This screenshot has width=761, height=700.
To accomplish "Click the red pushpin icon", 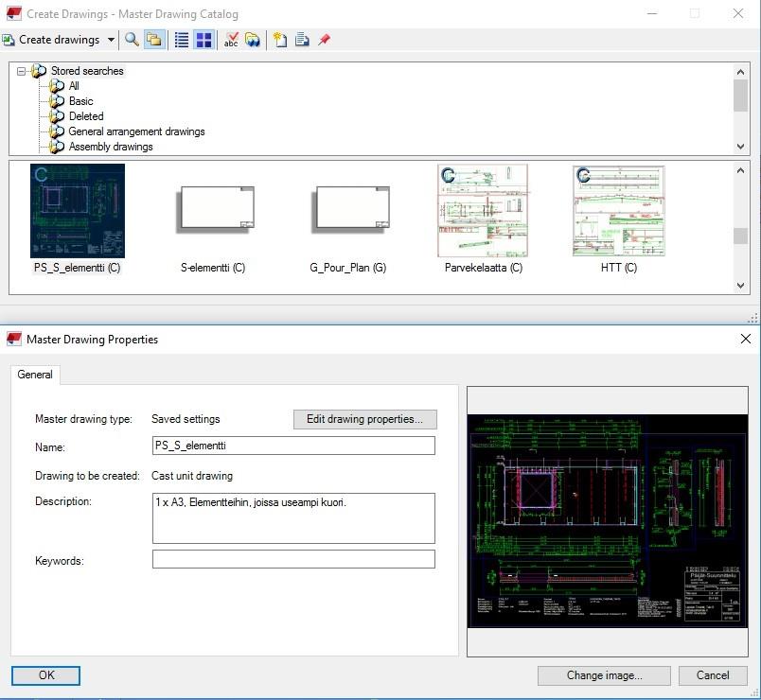I will pyautogui.click(x=324, y=40).
